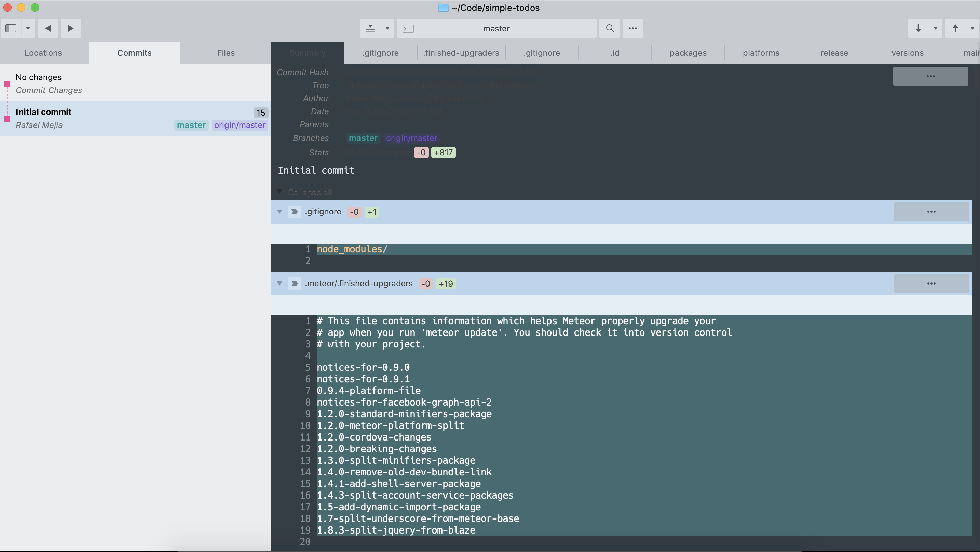Open the pull options dropdown arrow

point(936,28)
